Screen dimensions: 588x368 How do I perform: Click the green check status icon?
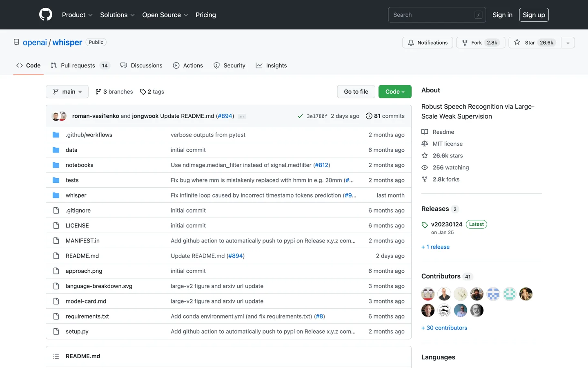pos(300,116)
